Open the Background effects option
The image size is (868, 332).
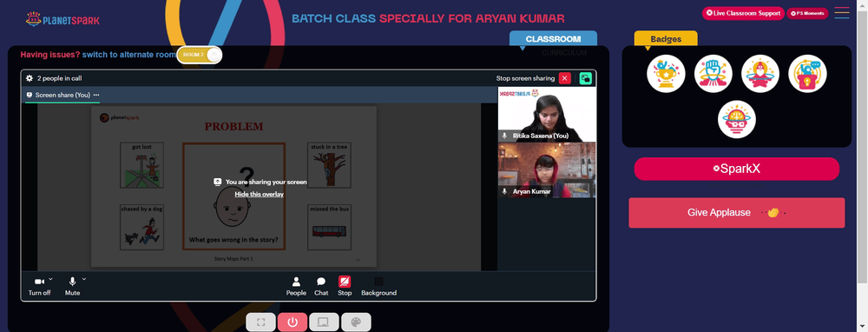click(x=378, y=286)
